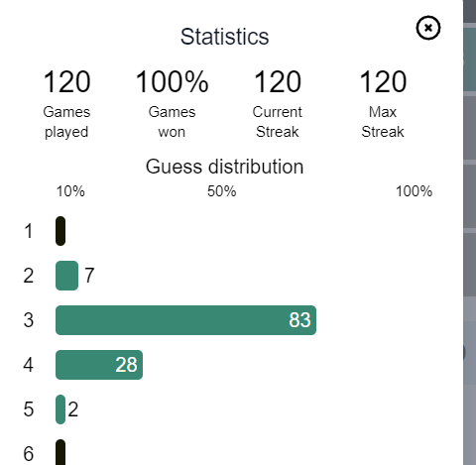Viewport: 476px width, 465px height.
Task: Click the Games won label
Action: pyautogui.click(x=172, y=122)
